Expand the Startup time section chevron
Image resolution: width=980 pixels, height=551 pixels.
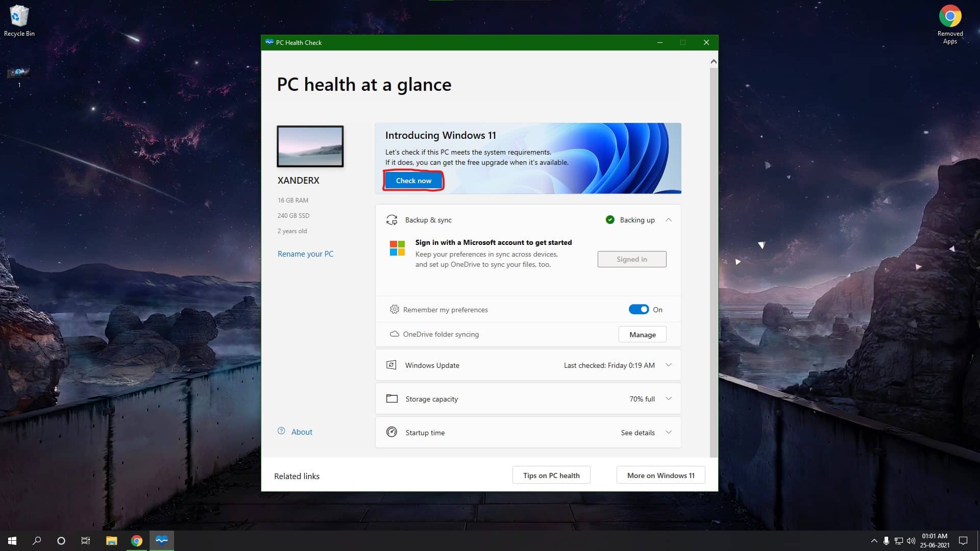(669, 433)
